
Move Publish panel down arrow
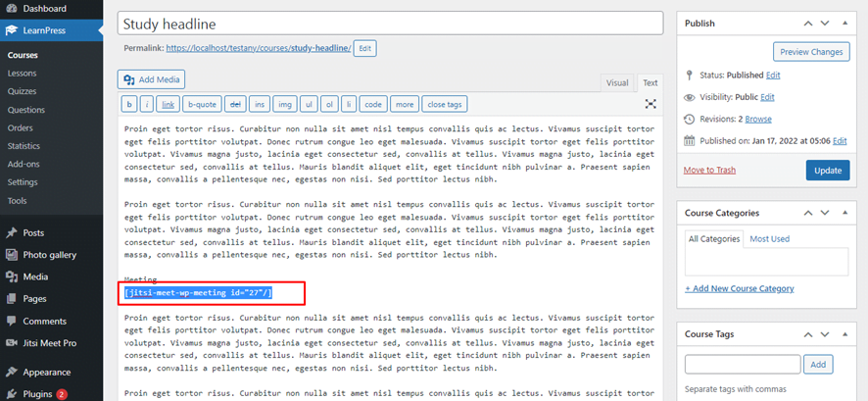(825, 24)
